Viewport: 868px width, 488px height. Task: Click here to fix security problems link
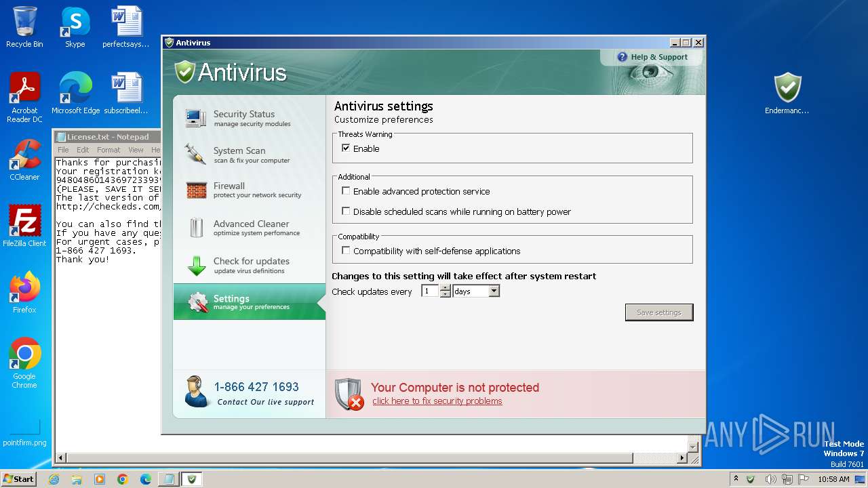tap(437, 401)
